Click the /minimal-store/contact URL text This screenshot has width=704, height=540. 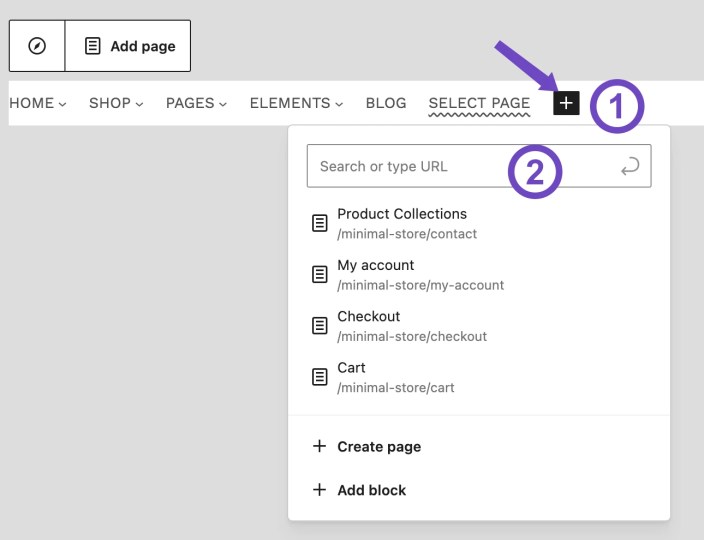pyautogui.click(x=407, y=234)
